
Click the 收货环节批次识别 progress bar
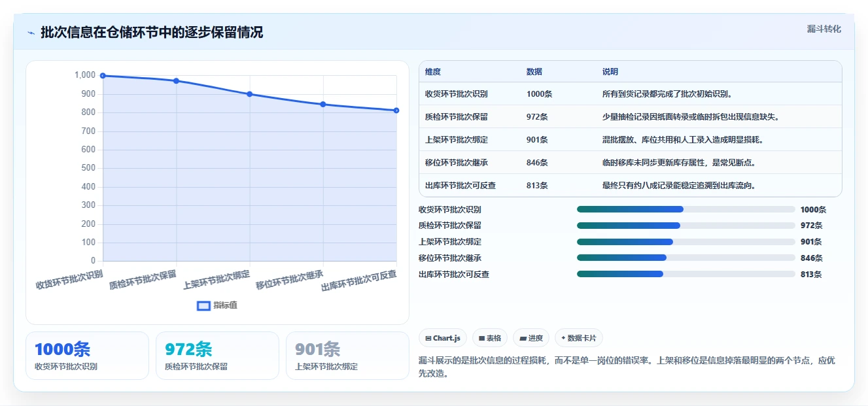point(686,209)
